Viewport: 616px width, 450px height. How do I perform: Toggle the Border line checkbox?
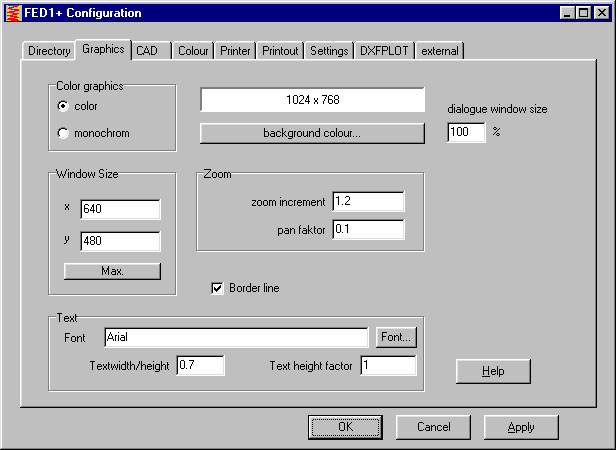click(217, 289)
